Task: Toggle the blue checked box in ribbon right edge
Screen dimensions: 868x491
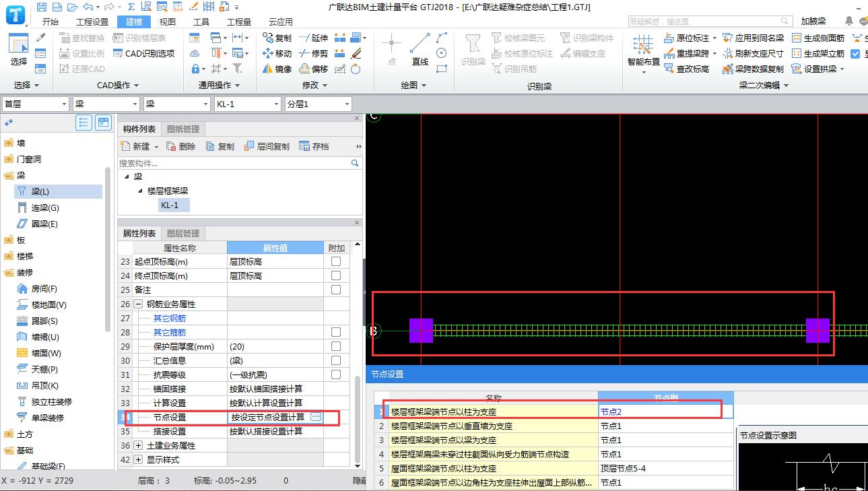Action: (x=856, y=54)
